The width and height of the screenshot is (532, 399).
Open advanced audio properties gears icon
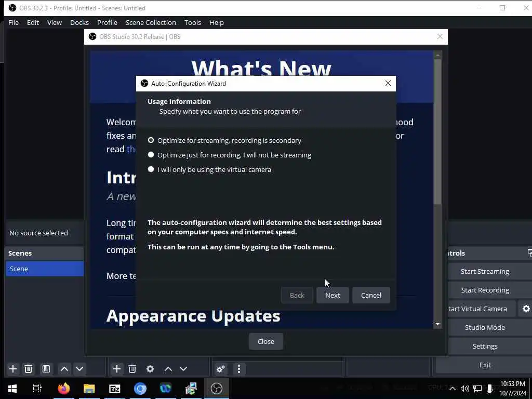point(220,369)
